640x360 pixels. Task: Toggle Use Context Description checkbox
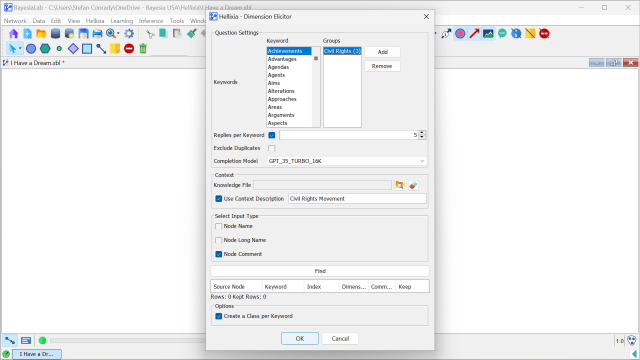point(219,199)
